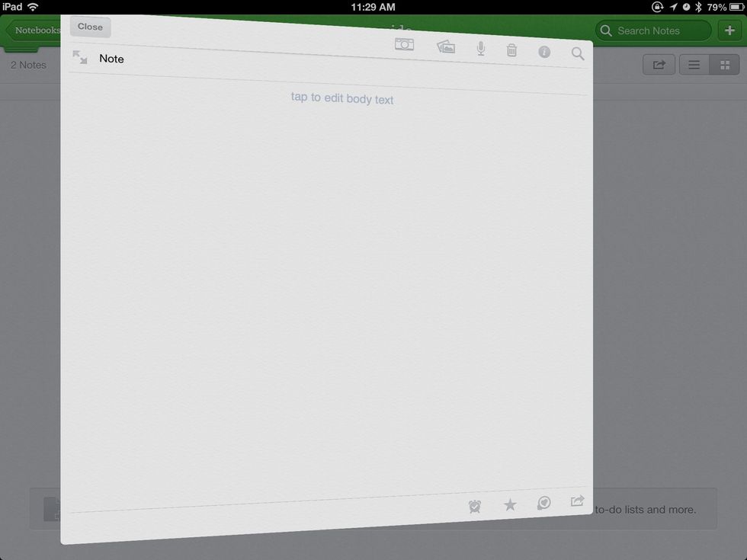View note info via the info icon
Image resolution: width=747 pixels, height=560 pixels.
pos(543,51)
